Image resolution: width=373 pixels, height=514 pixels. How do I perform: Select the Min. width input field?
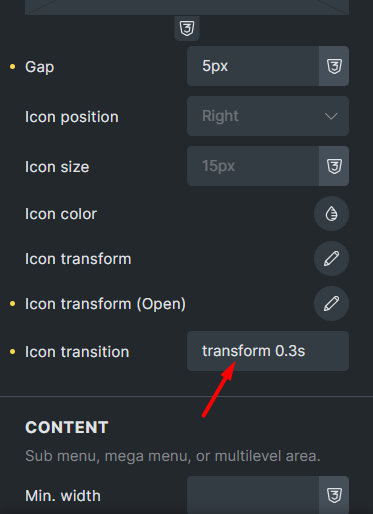(x=253, y=495)
